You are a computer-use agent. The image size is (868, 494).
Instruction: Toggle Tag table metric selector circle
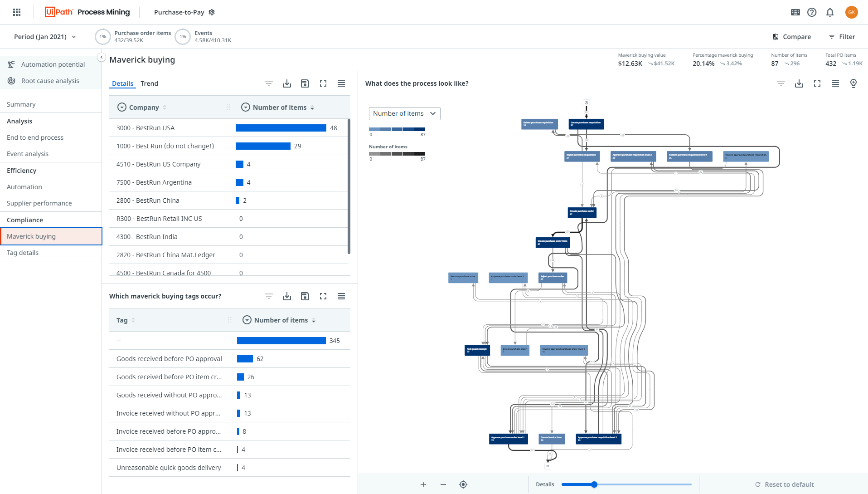tap(247, 320)
